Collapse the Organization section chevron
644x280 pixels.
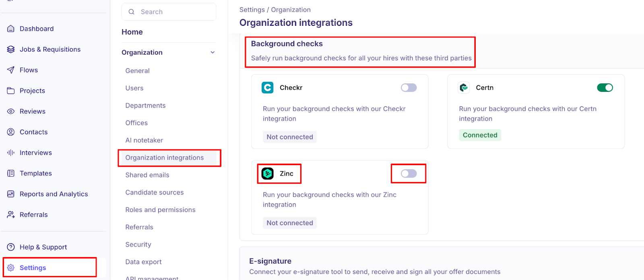(213, 52)
